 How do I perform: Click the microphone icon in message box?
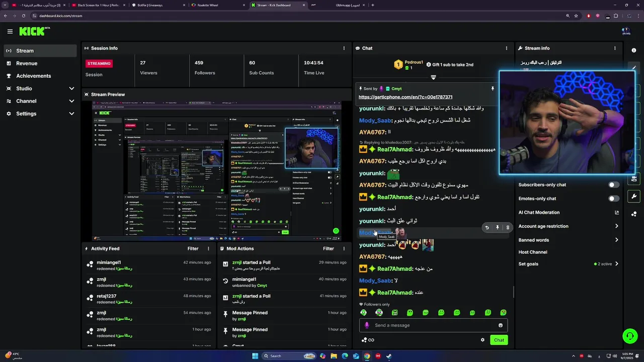click(x=367, y=325)
